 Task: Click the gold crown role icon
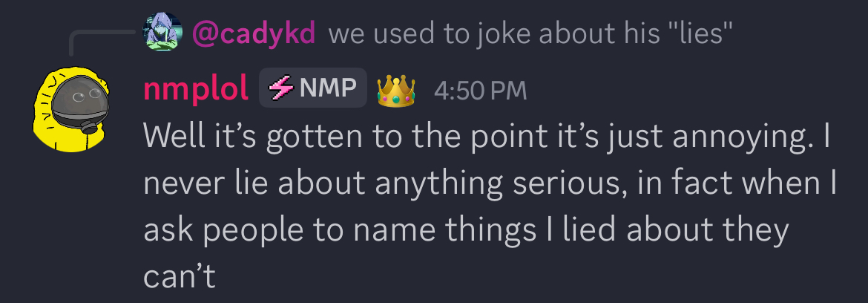pos(396,89)
